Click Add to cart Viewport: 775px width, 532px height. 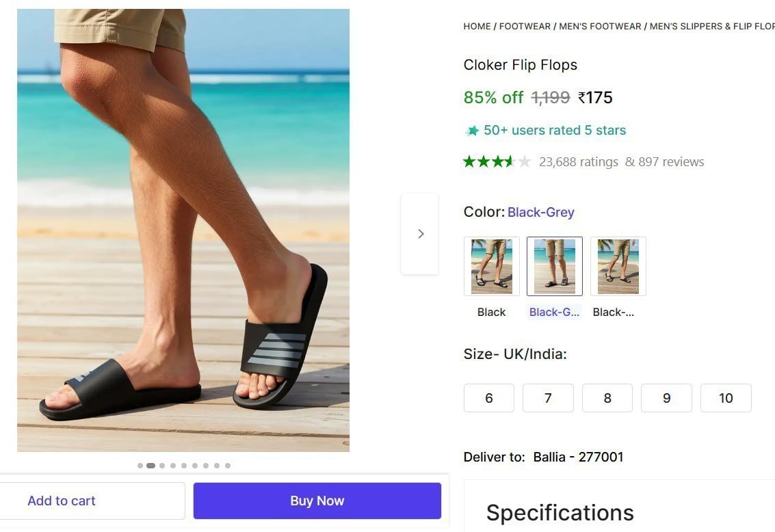click(61, 500)
